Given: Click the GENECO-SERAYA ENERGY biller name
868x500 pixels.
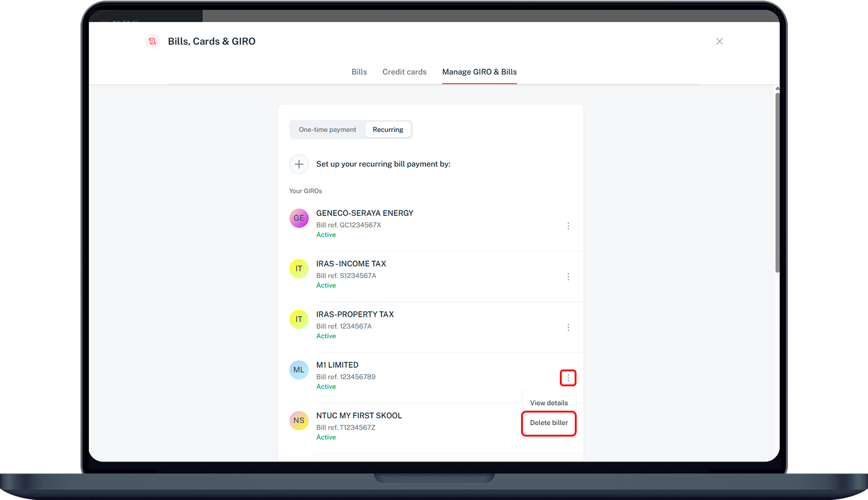Looking at the screenshot, I should point(365,213).
